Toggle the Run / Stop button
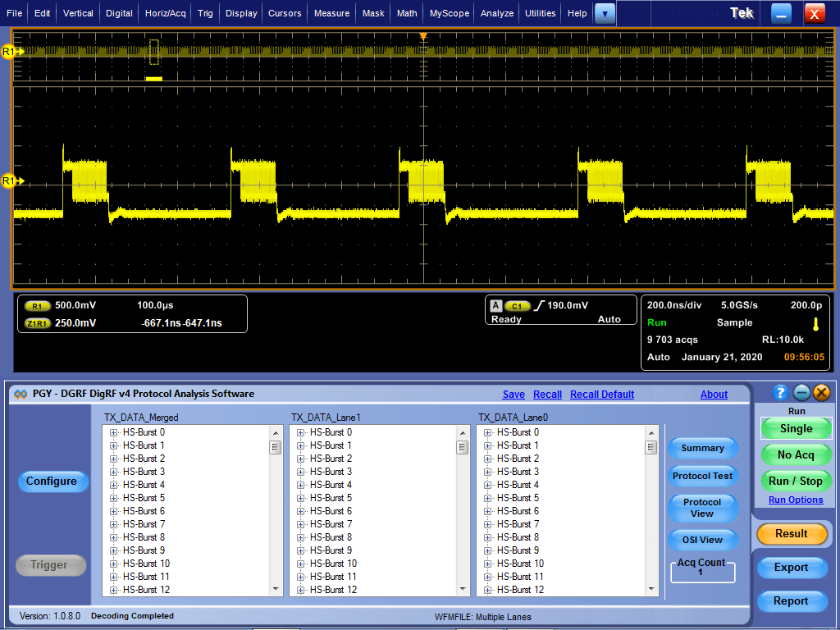The width and height of the screenshot is (840, 630). click(796, 481)
